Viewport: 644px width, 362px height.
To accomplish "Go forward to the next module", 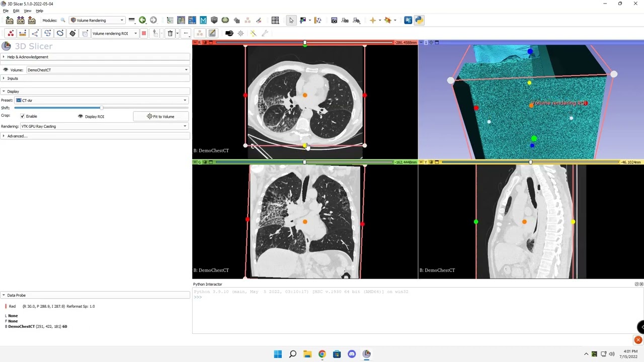I will (x=153, y=20).
